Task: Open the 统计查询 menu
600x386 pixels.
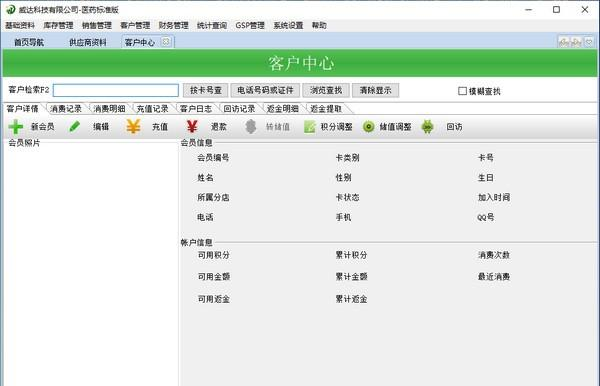Action: pyautogui.click(x=212, y=25)
